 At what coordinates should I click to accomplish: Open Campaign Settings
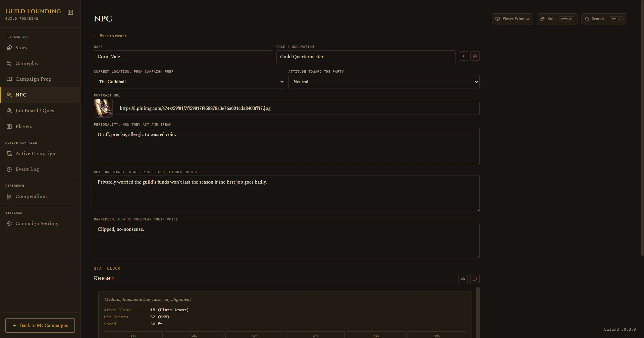40,223
